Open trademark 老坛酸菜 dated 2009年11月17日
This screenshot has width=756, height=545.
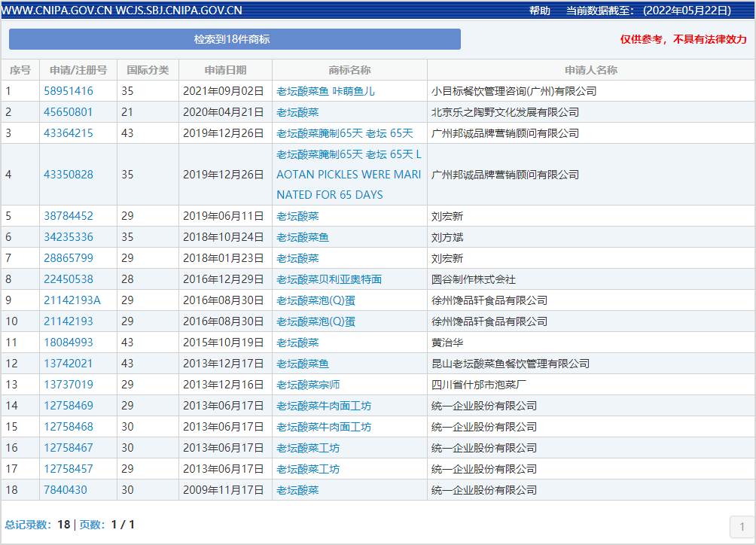point(297,490)
